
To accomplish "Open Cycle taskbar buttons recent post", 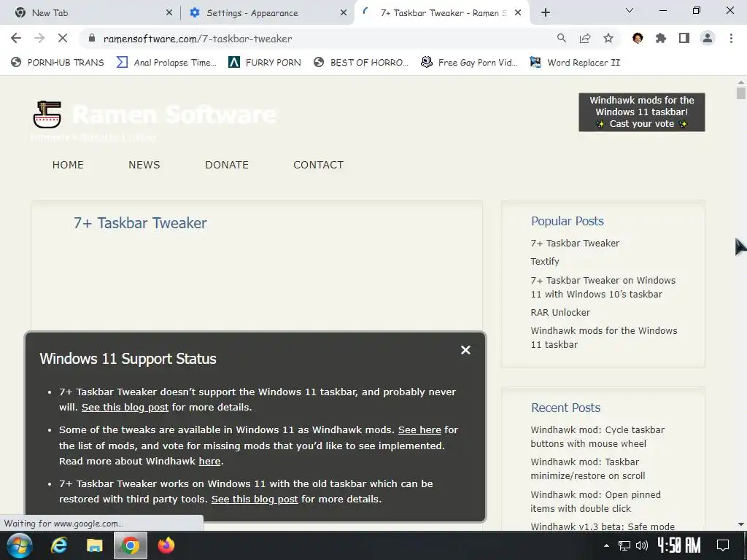I will [597, 437].
